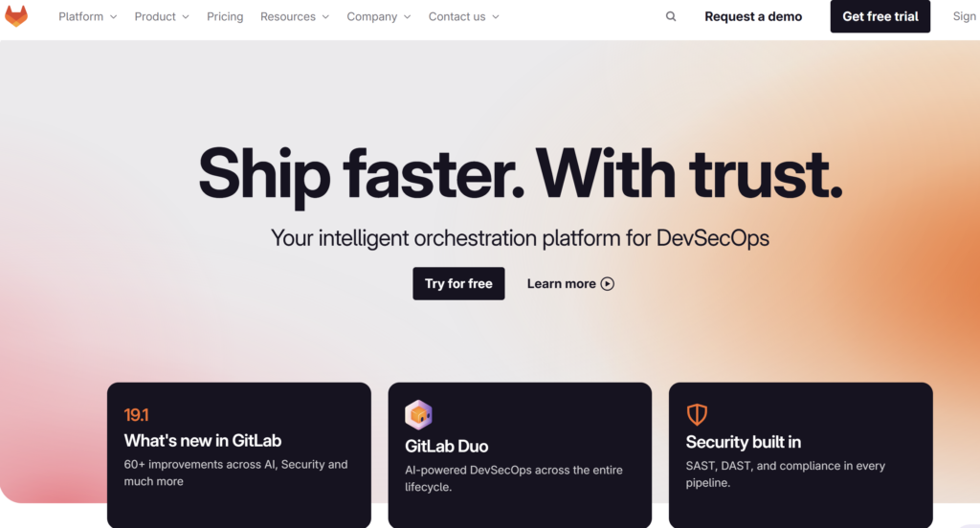Click the orange shield security icon
The width and height of the screenshot is (980, 528).
[x=697, y=413]
